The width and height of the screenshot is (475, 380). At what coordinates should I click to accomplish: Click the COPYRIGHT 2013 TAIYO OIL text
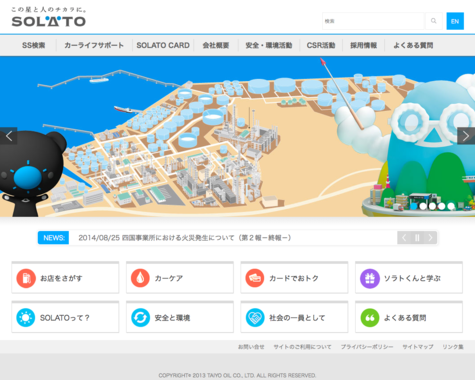[x=237, y=375]
